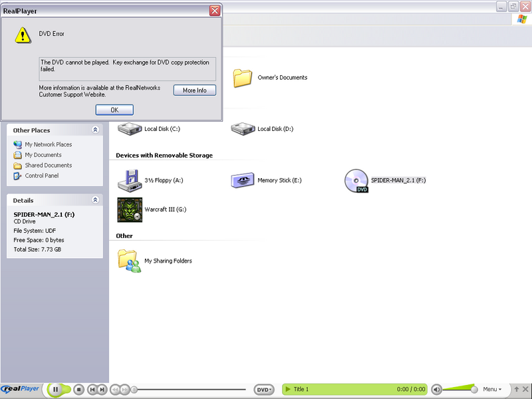Click the yellow warning icon
This screenshot has height=399, width=532.
(23, 35)
